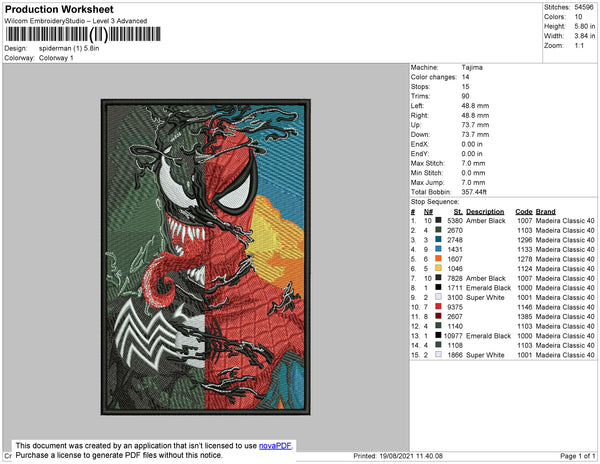Image resolution: width=600 pixels, height=464 pixels.
Task: Click the 'Production Worksheet' title
Action: (x=59, y=10)
